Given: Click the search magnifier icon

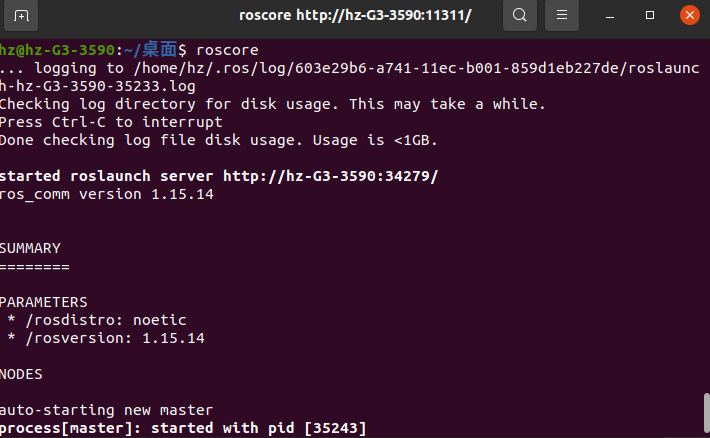Looking at the screenshot, I should point(519,16).
